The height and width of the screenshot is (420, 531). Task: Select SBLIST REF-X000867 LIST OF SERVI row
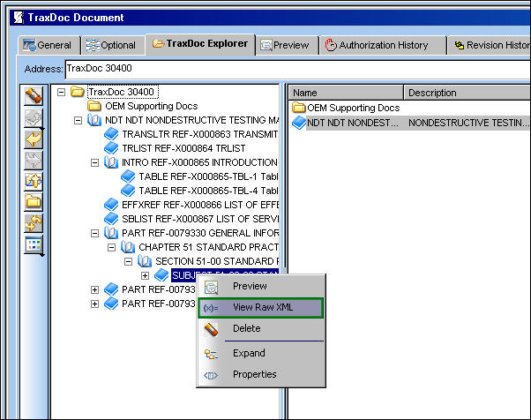pos(191,219)
